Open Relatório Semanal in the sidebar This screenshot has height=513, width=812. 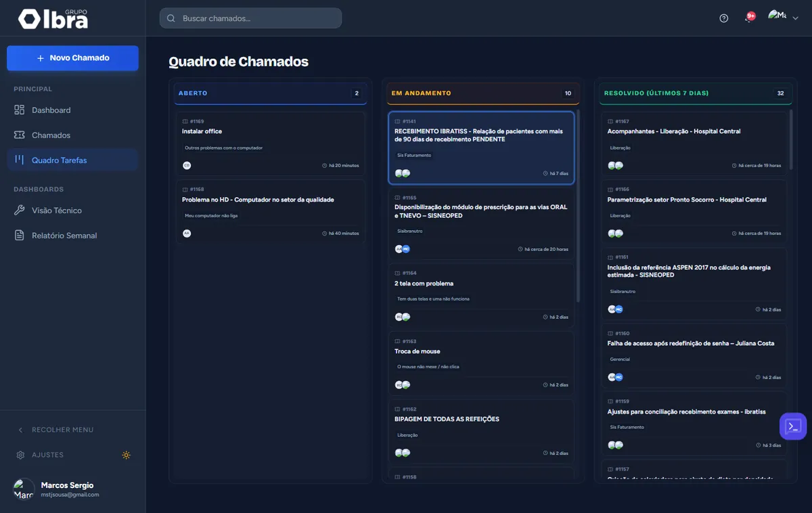tap(72, 236)
